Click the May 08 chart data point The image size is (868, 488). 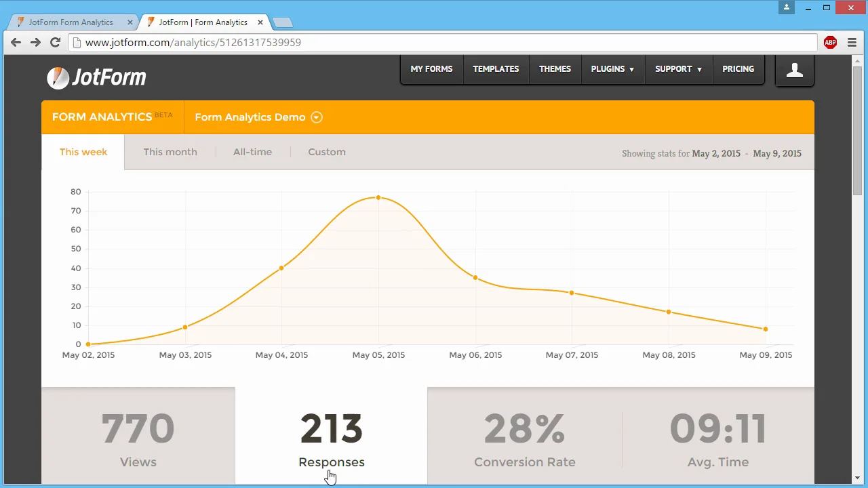[x=669, y=312]
